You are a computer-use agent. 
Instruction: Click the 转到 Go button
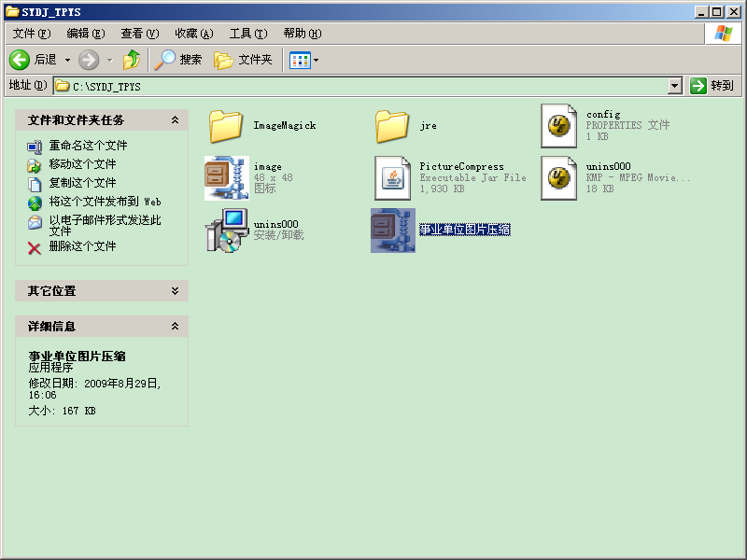point(712,86)
